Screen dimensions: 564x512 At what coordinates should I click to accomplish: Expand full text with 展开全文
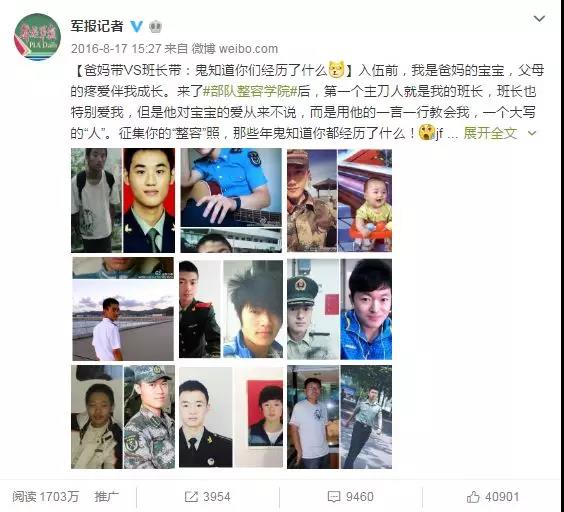coord(490,133)
